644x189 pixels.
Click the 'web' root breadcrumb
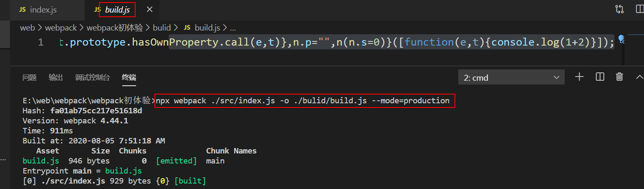(x=28, y=28)
